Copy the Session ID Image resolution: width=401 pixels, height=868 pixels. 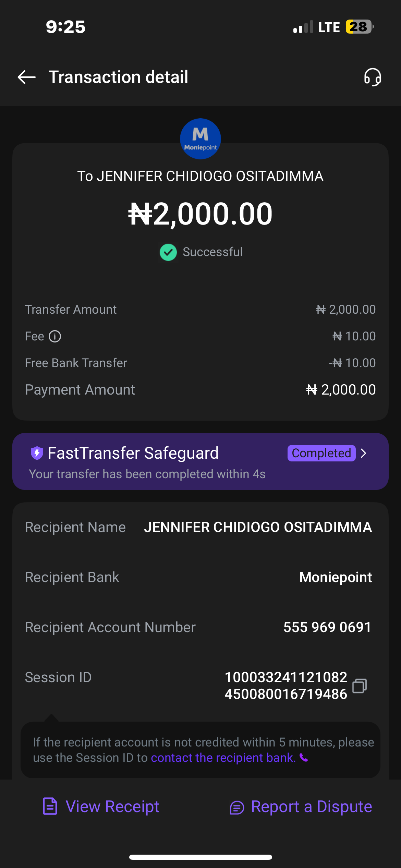[x=360, y=686]
